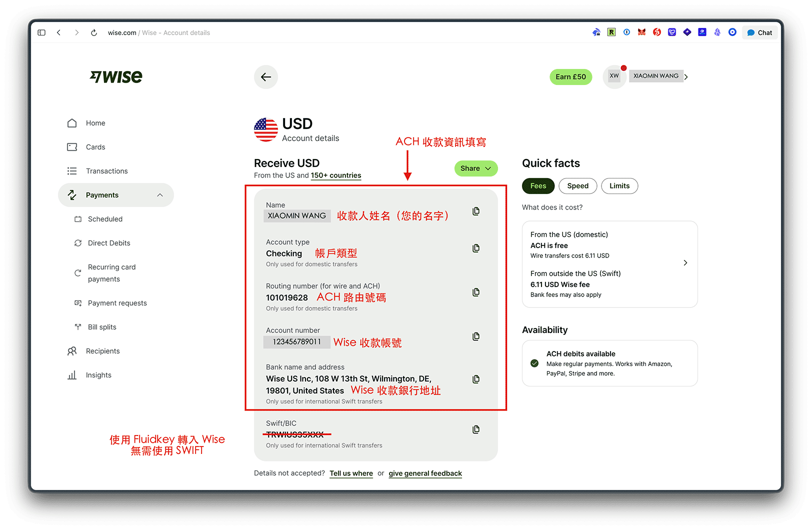The image size is (812, 530).
Task: Select routing number 101019628 text
Action: tap(287, 298)
